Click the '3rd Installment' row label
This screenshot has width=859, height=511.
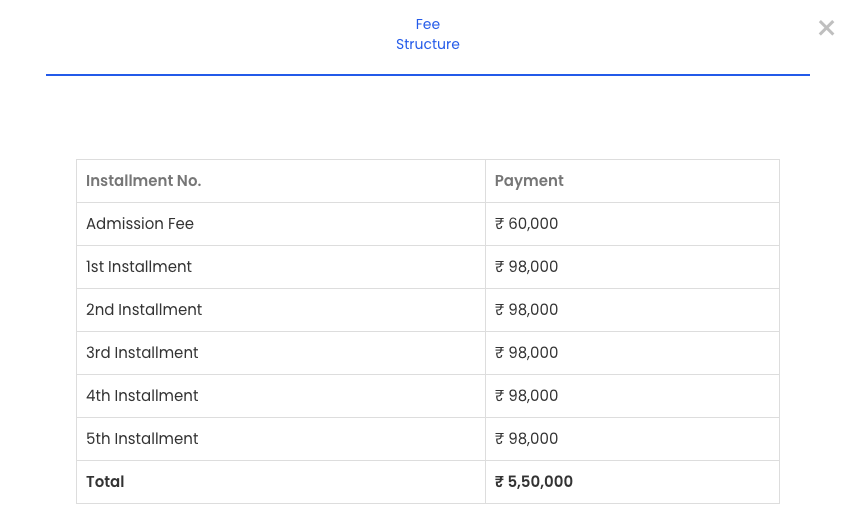142,353
